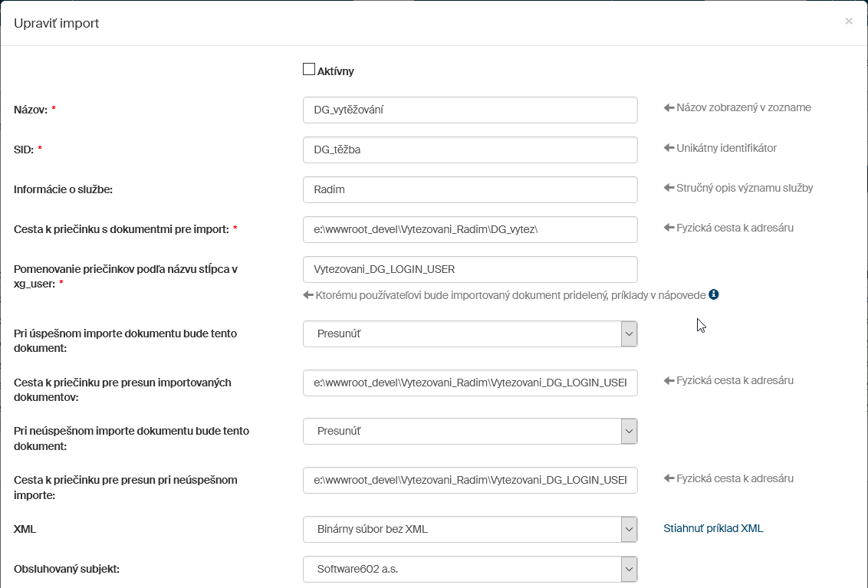This screenshot has width=868, height=588.
Task: Open the unsuccessful import action dropdown
Action: pos(470,431)
